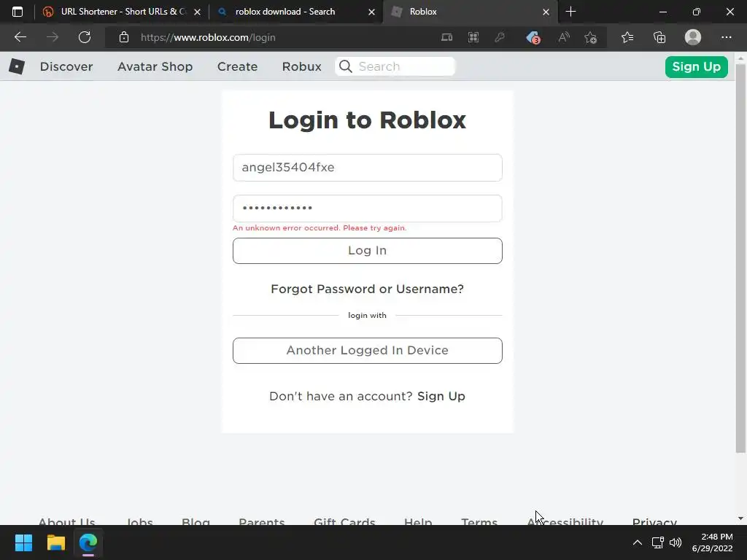
Task: Click the scrollbar down arrow
Action: click(740, 518)
